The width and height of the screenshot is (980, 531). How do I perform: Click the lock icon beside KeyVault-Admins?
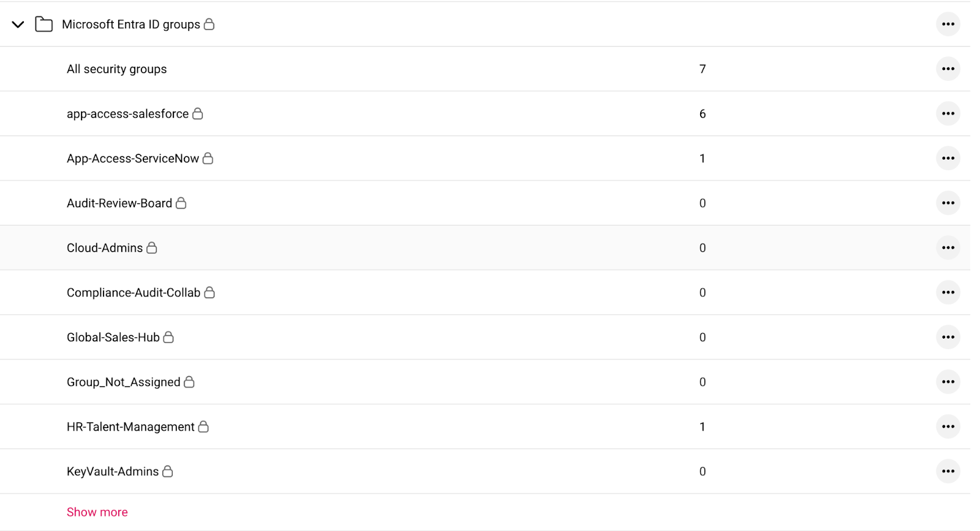coord(168,472)
